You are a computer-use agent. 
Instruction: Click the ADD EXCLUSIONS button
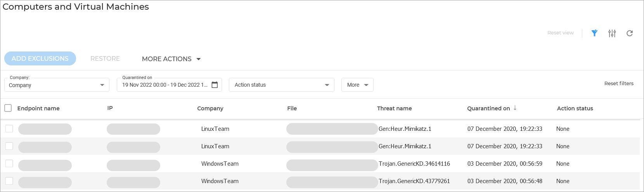[40, 58]
